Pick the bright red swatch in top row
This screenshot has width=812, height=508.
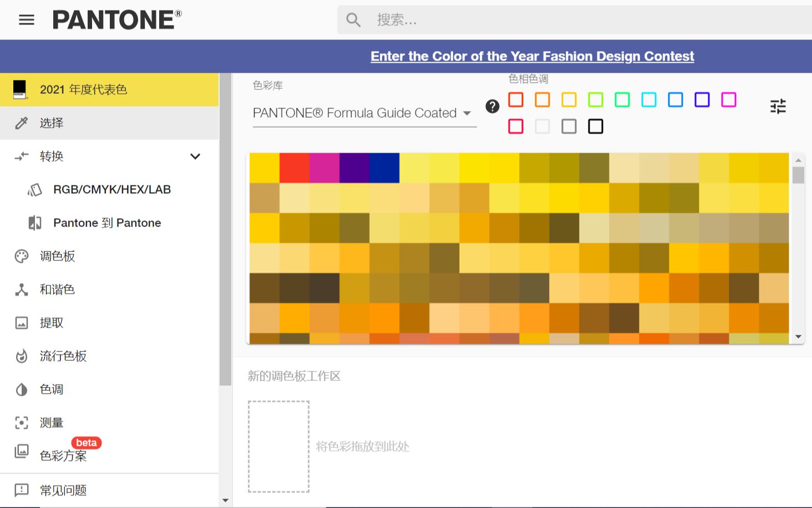[x=295, y=168]
